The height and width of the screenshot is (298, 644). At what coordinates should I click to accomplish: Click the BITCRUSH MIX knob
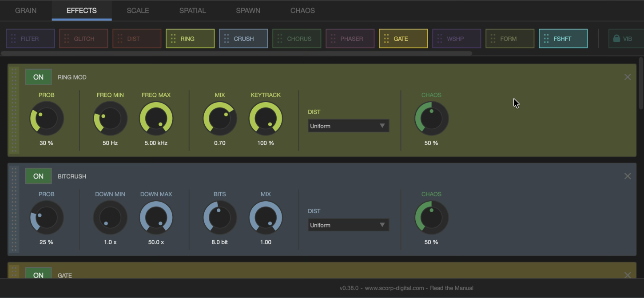pos(266,218)
